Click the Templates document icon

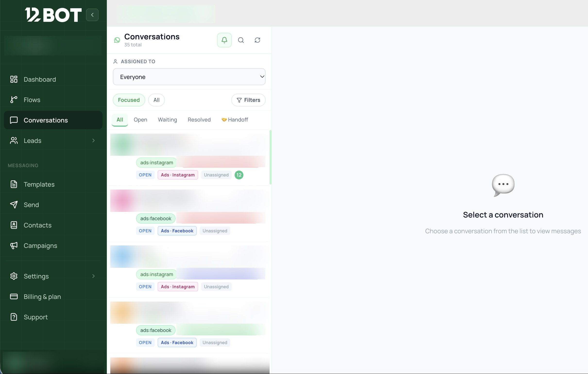(14, 184)
